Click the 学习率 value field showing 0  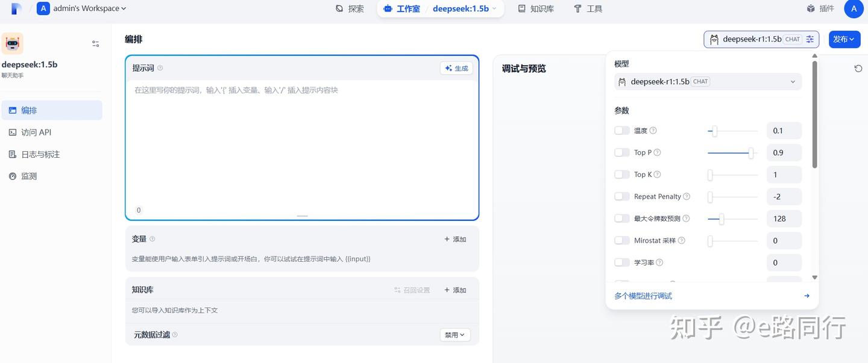coord(784,262)
